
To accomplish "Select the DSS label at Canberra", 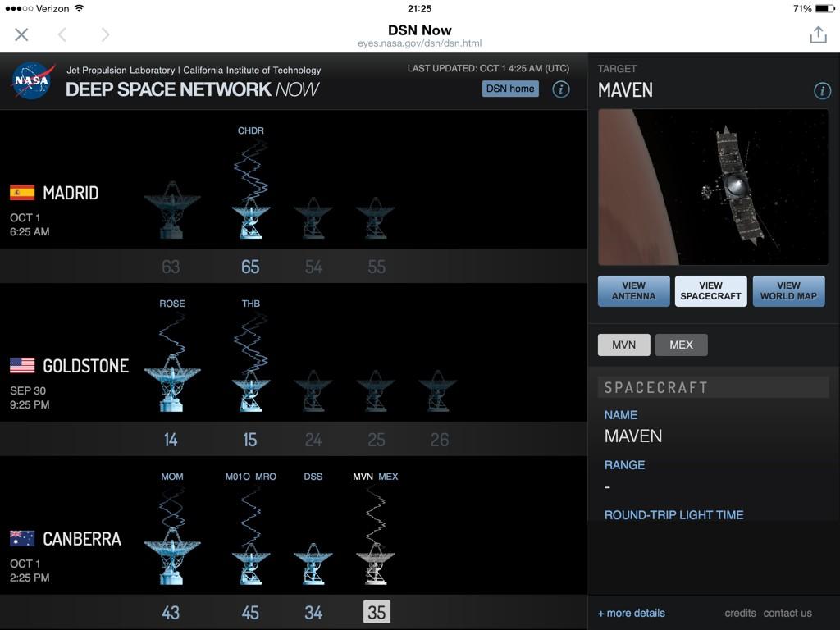I will [x=313, y=477].
